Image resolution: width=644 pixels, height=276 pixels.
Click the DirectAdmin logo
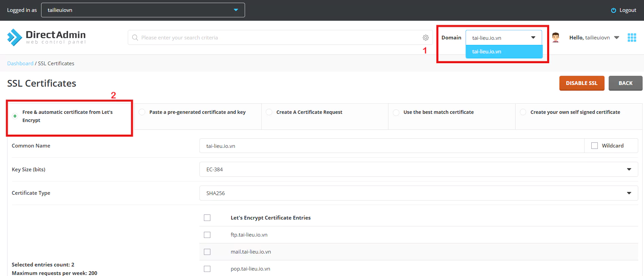coord(46,37)
